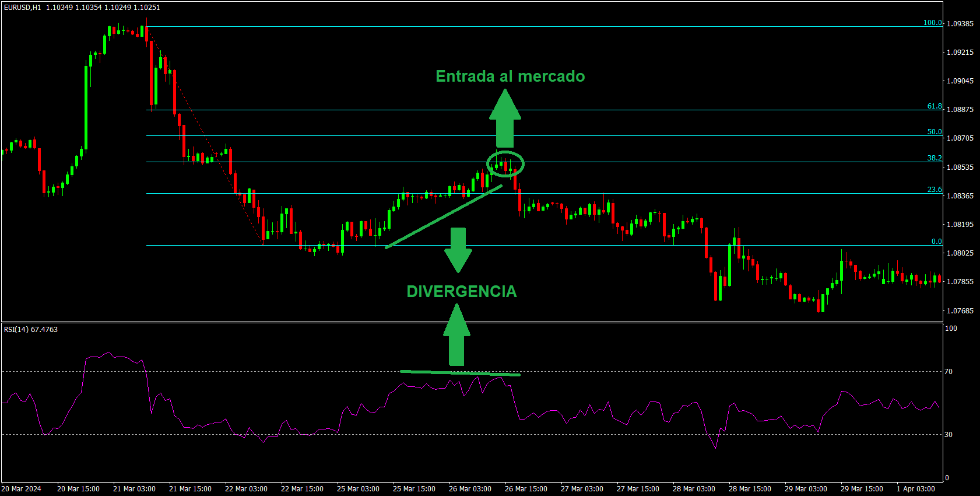Click the 29 Mar 03:00 time label

[x=806, y=489]
